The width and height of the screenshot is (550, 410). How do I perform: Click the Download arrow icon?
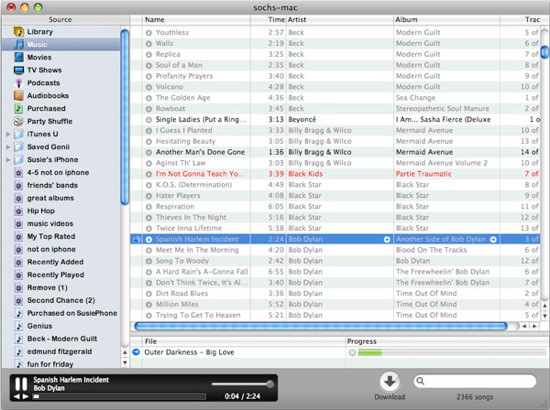(390, 382)
